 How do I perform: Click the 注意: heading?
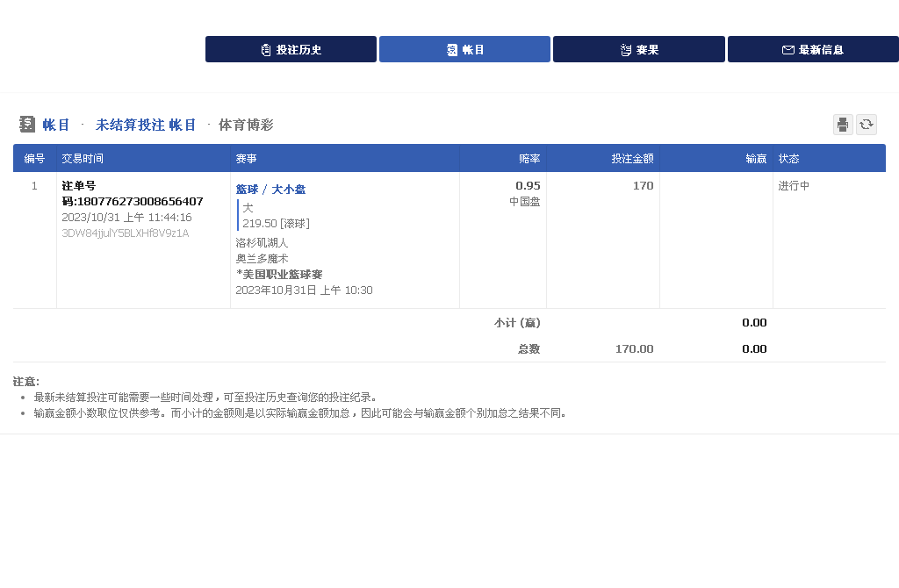click(x=26, y=382)
